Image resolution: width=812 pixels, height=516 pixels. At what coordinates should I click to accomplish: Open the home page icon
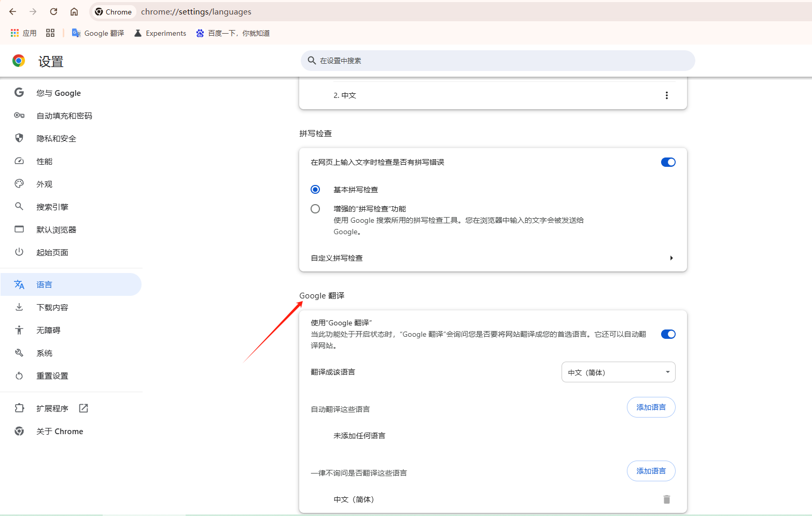coord(74,11)
